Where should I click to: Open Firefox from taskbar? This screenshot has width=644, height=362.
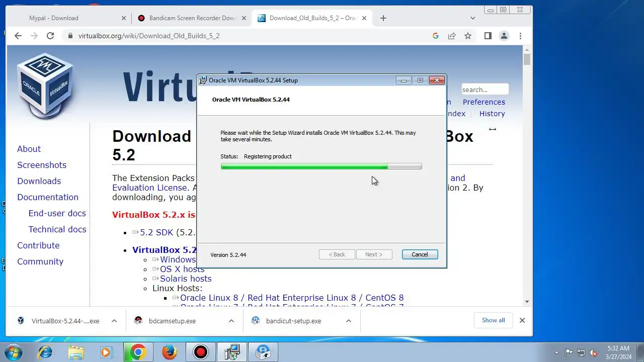[170, 352]
